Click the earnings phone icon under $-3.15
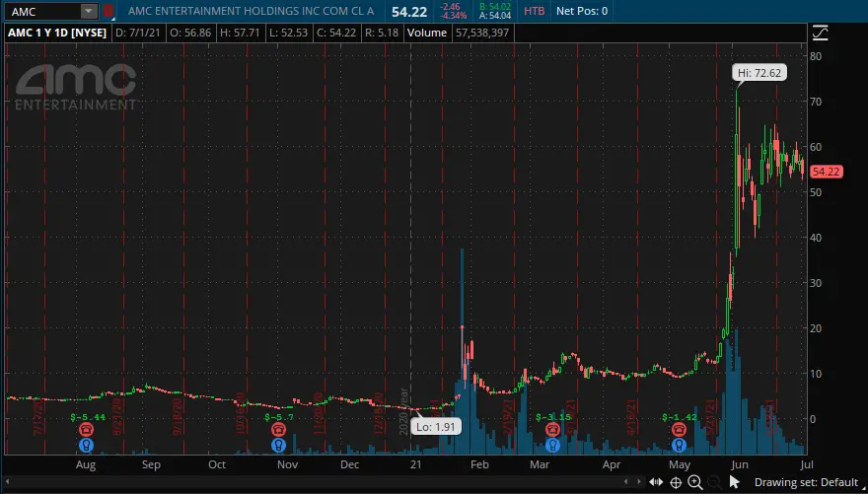This screenshot has height=494, width=868. click(552, 429)
